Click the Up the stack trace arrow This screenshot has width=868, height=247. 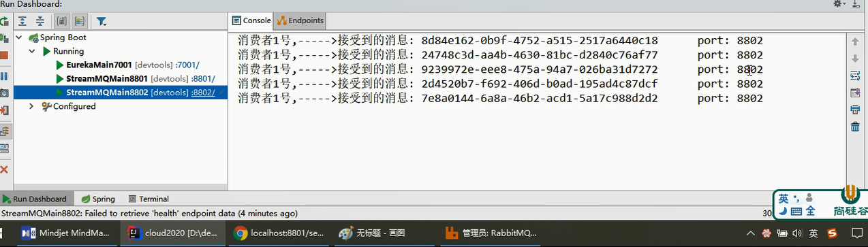[855, 42]
